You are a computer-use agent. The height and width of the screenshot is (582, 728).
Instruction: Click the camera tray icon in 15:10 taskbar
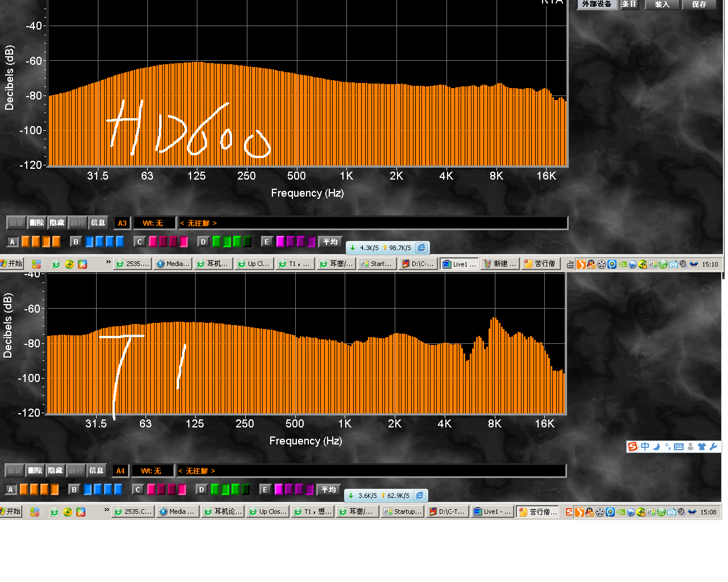673,264
